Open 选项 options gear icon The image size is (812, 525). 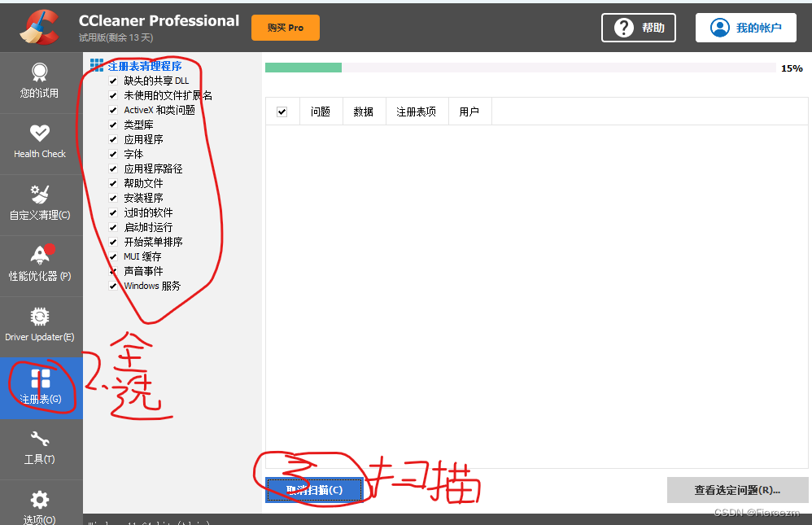[x=39, y=500]
